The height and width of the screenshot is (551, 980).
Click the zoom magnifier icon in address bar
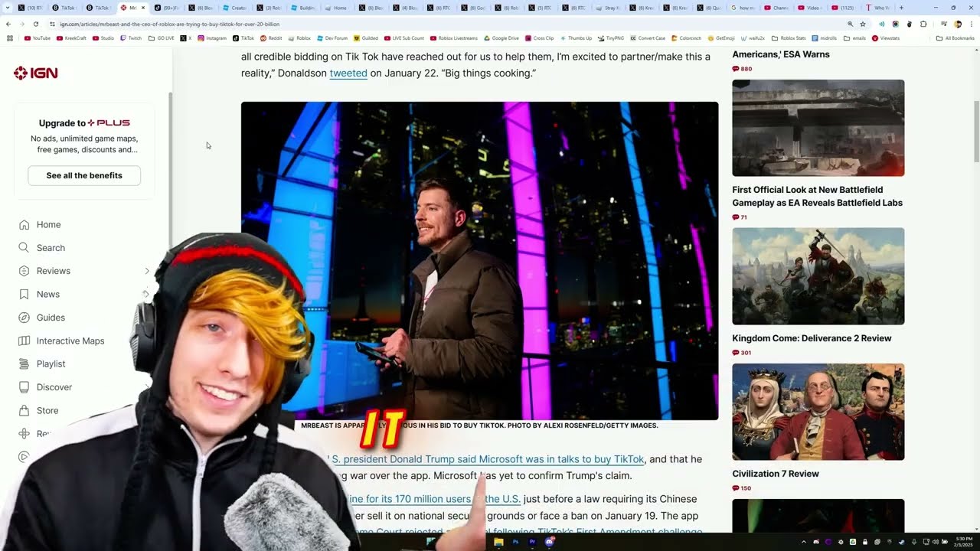[x=850, y=24]
